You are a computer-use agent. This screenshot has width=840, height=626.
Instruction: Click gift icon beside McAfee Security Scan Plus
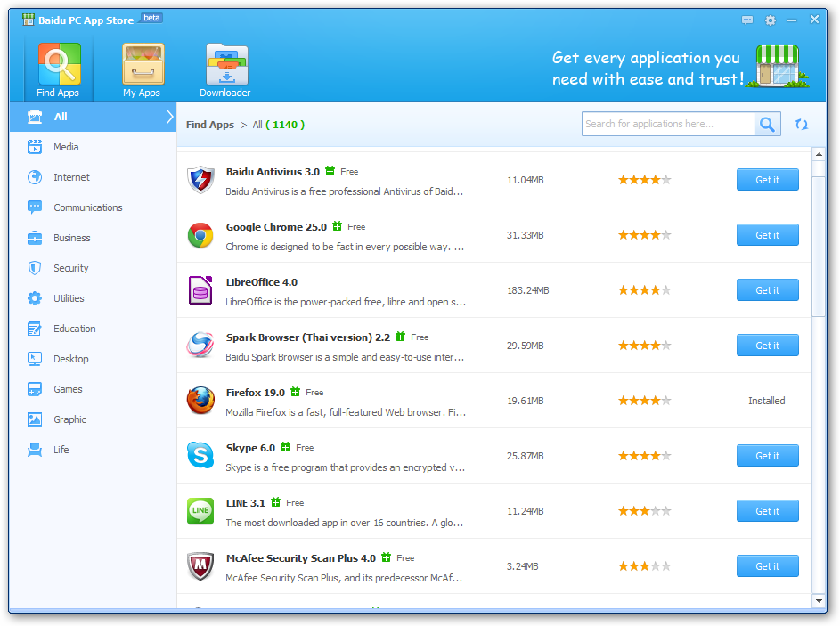(x=386, y=557)
